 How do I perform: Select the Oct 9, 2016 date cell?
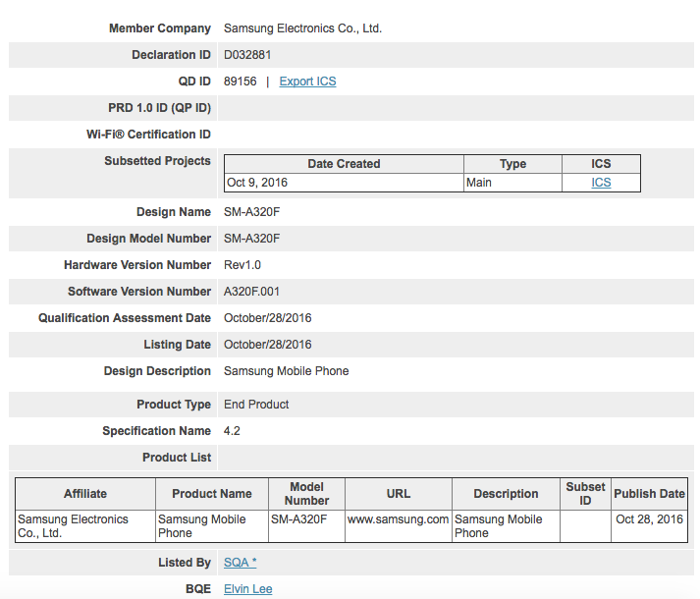pyautogui.click(x=257, y=183)
